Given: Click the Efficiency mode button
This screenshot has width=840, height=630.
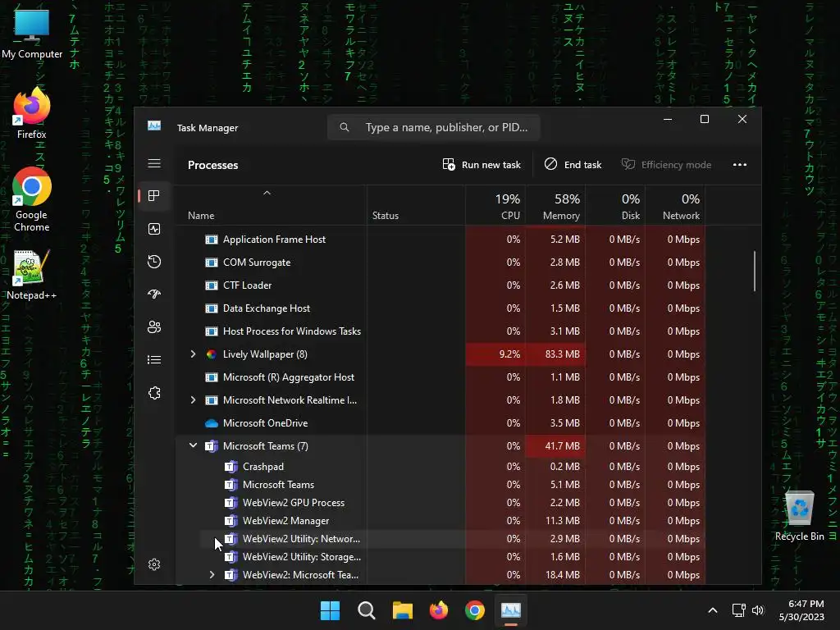Looking at the screenshot, I should (666, 164).
